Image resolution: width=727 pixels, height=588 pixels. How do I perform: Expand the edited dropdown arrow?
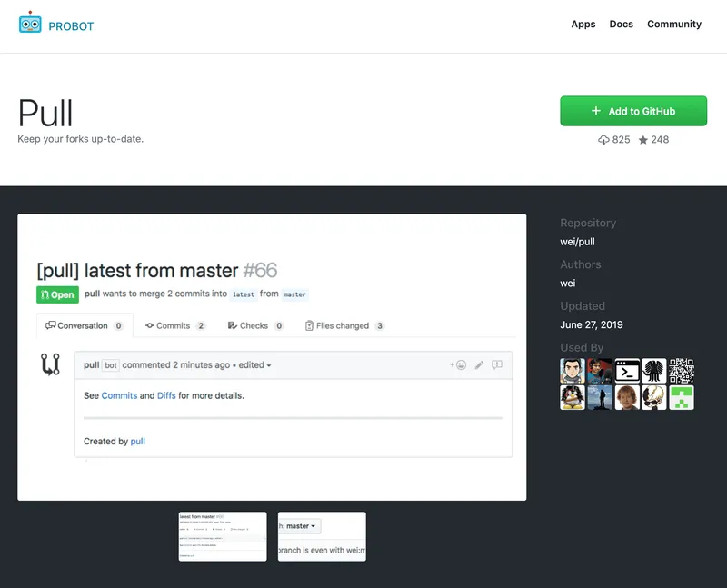pos(269,365)
